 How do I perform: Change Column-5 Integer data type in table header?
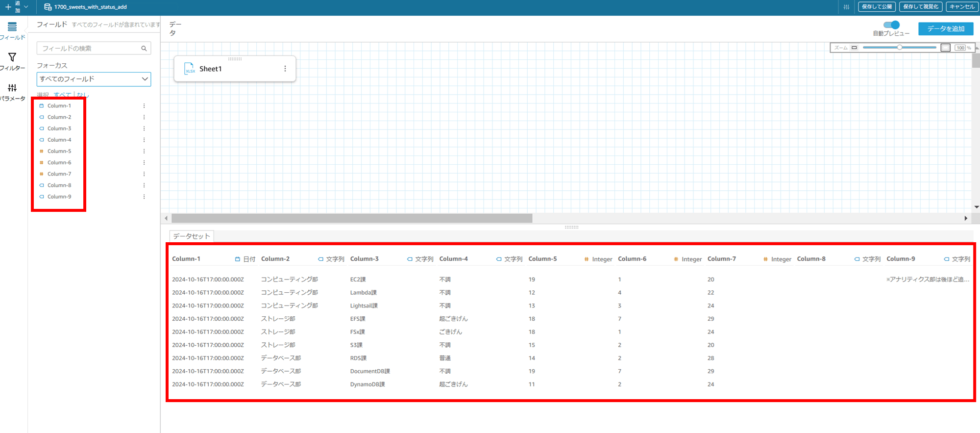(x=598, y=259)
